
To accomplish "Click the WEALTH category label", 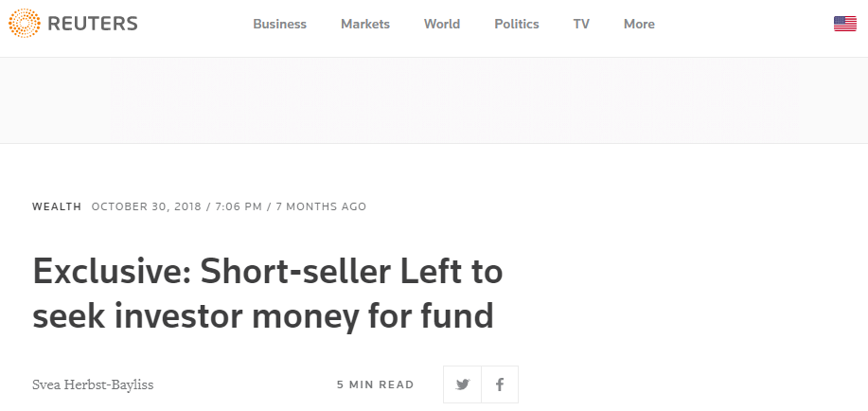I will pos(57,206).
